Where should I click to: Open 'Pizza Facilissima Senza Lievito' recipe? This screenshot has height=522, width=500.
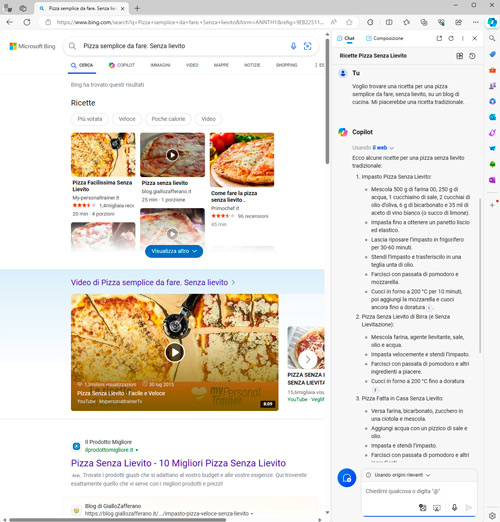[x=102, y=186]
